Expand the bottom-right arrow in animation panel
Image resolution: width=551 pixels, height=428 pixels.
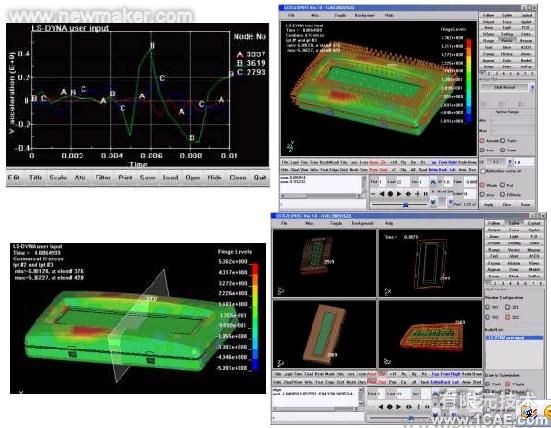[450, 202]
